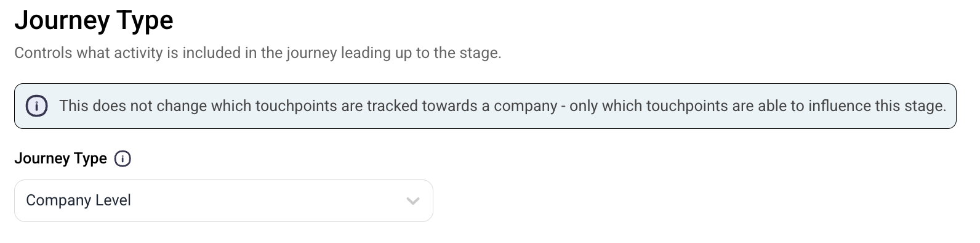980x243 pixels.
Task: Expand options via the down chevron
Action: 413,201
